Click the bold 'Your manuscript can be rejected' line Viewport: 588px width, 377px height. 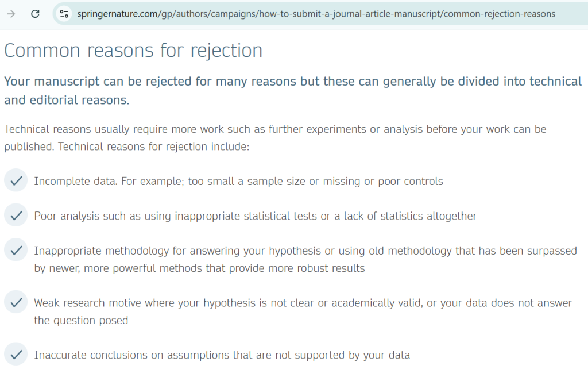[293, 81]
